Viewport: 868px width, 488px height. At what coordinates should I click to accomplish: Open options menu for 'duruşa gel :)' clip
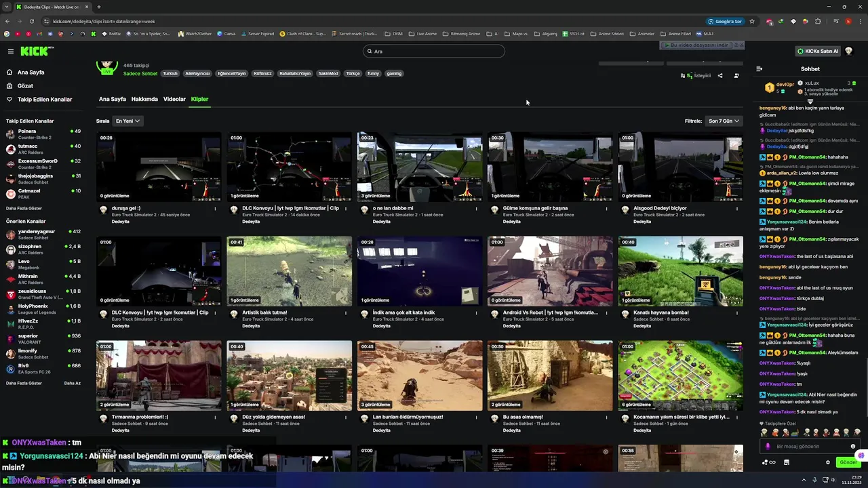[215, 209]
